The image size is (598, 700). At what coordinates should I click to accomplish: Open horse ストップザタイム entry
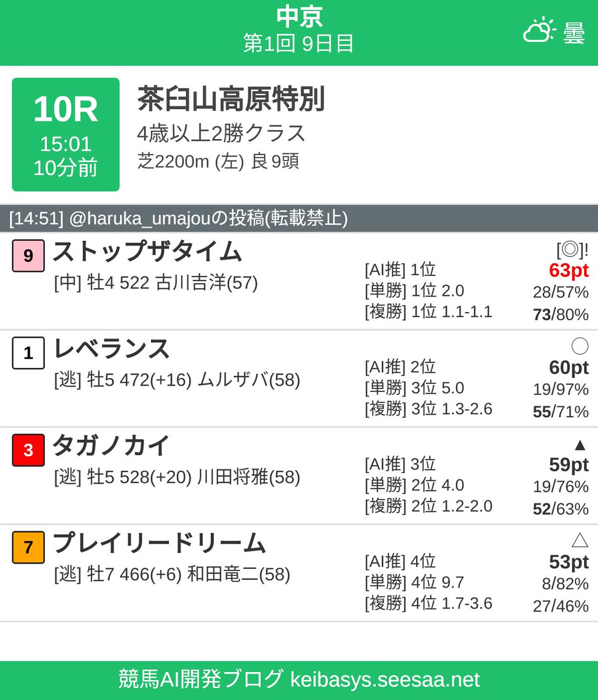[147, 252]
